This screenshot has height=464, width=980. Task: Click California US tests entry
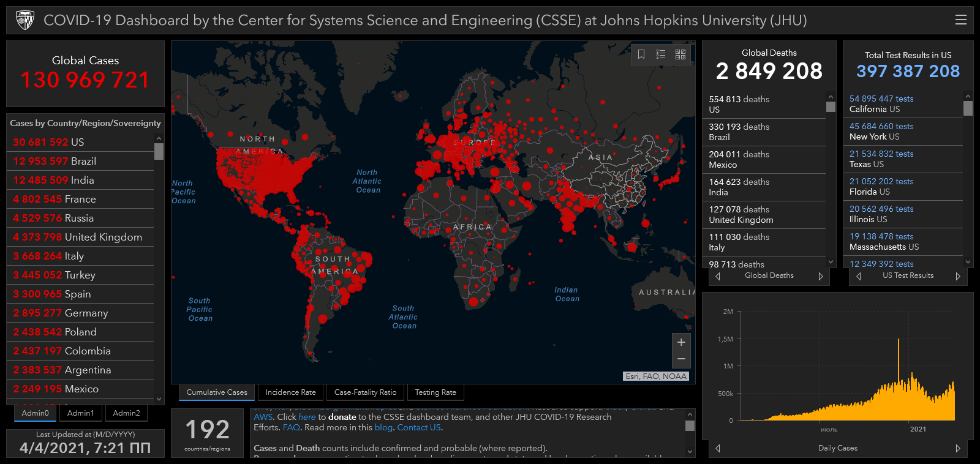point(903,104)
